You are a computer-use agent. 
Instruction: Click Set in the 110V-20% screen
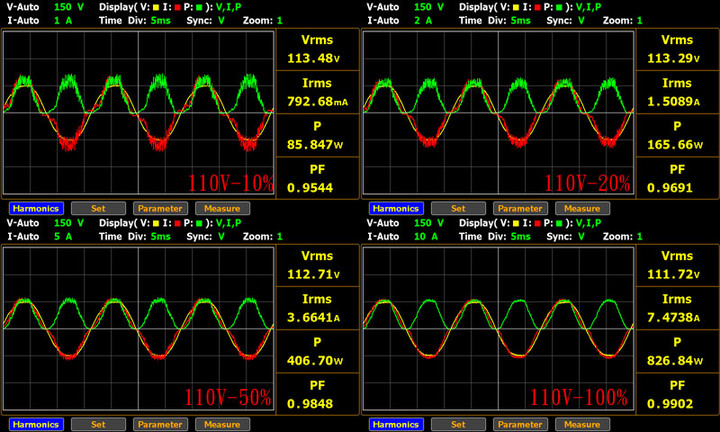tap(458, 208)
